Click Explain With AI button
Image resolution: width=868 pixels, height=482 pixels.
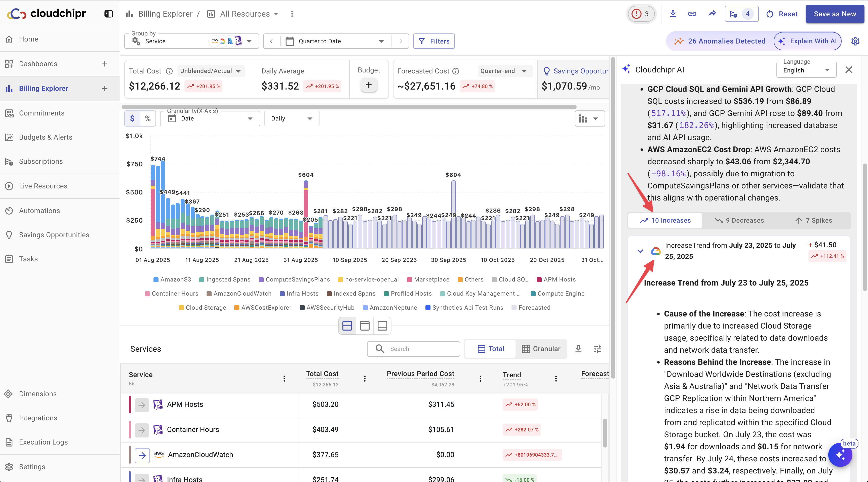click(808, 41)
